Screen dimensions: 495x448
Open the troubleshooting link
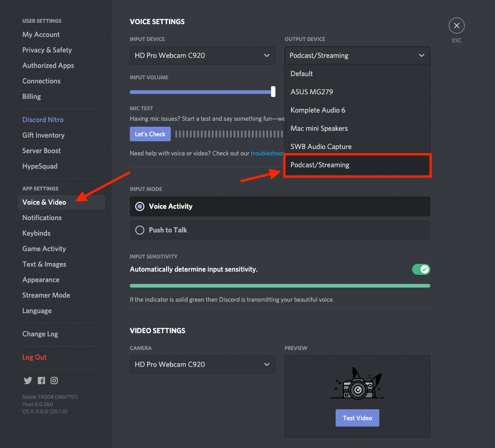[267, 153]
